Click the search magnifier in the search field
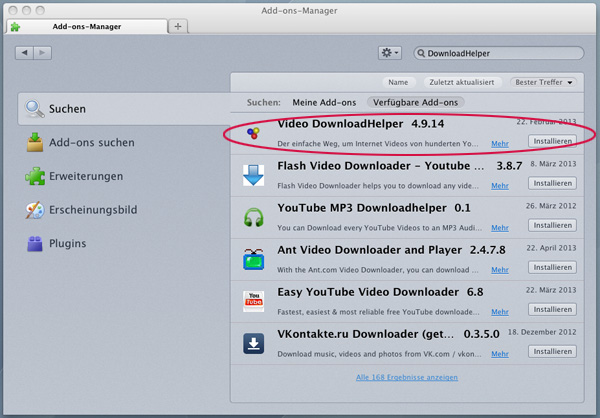 click(x=421, y=53)
